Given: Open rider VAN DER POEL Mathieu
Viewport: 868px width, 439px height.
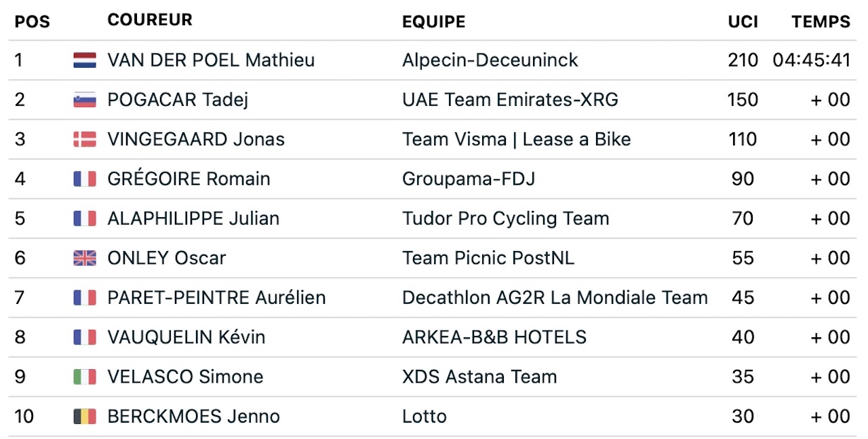Looking at the screenshot, I should click(x=211, y=60).
